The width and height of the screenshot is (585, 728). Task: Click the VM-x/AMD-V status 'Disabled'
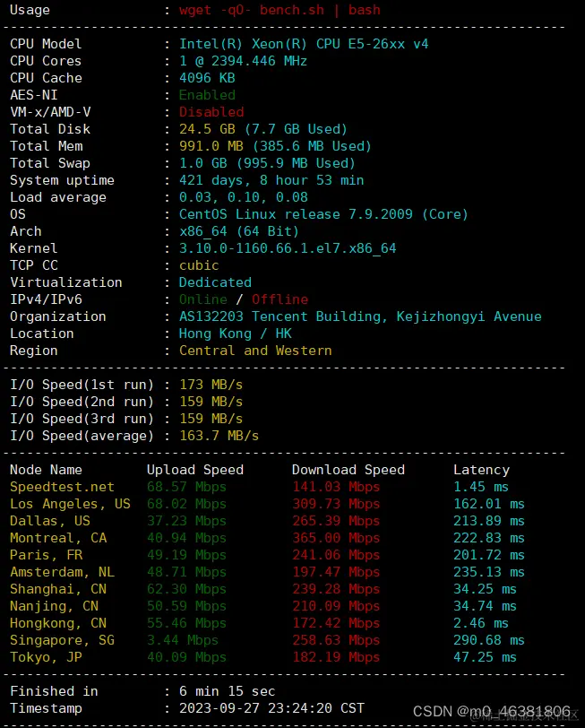(x=211, y=112)
